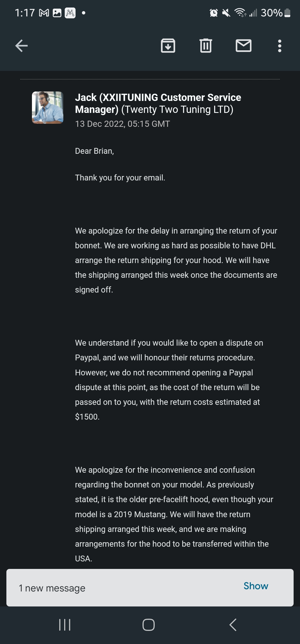
Task: Tap the '1 new message' notification bar
Action: (150, 588)
